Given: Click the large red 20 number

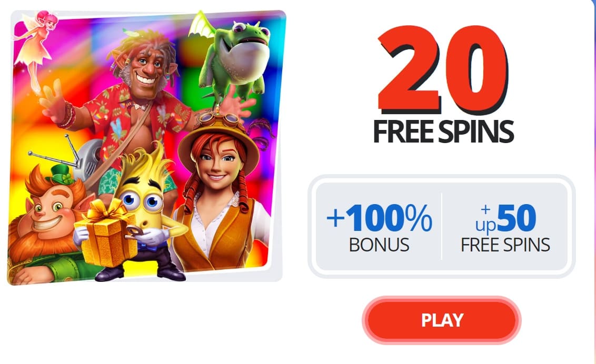Looking at the screenshot, I should [443, 69].
